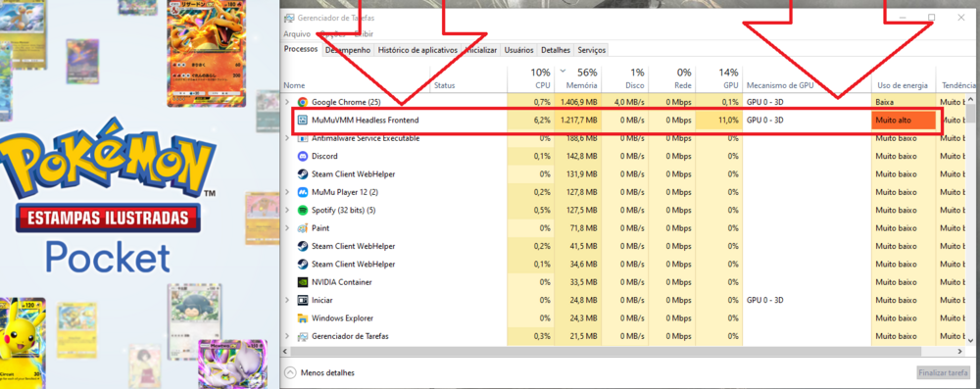
Task: Expand the Spotify (32 bits) process group
Action: tap(287, 210)
